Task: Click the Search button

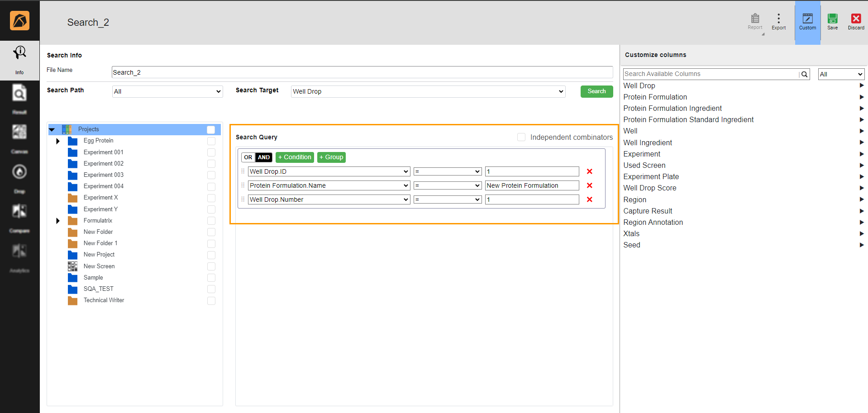Action: (x=596, y=91)
